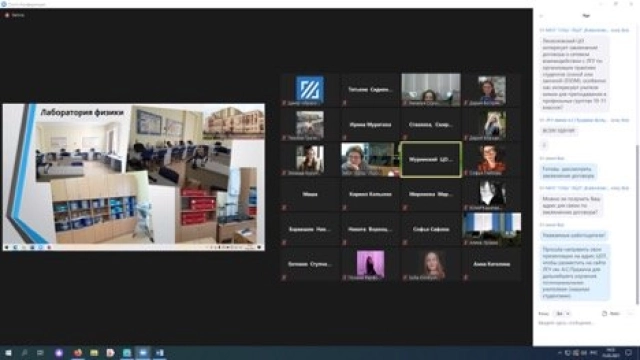Show hidden icons in the system tray
640x360 pixels.
tap(560, 353)
